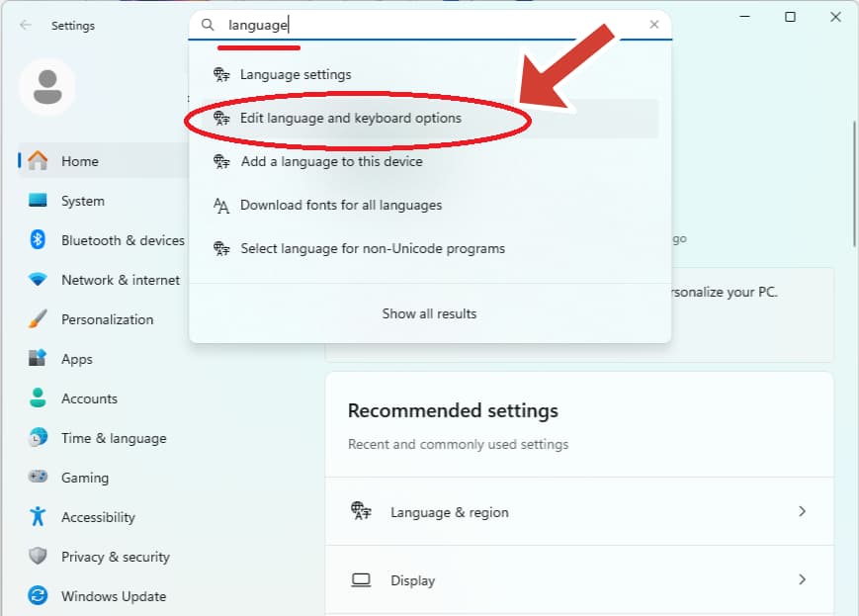
Task: Show all search results
Action: pyautogui.click(x=429, y=312)
